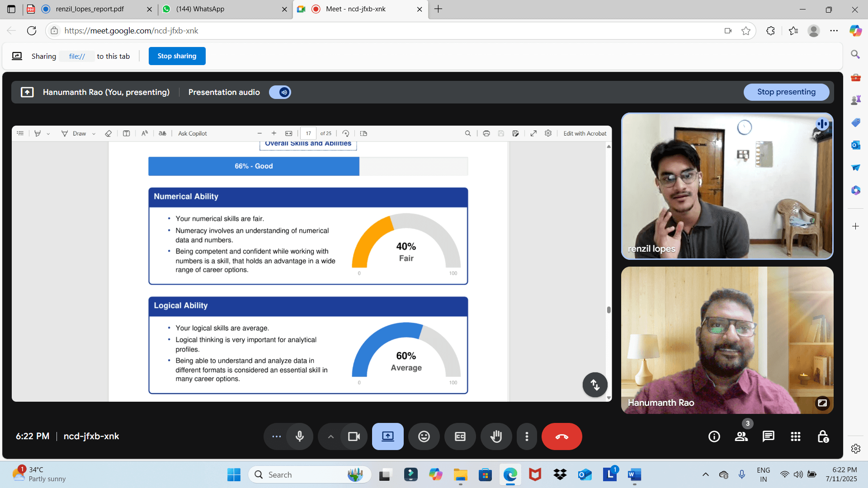This screenshot has height=488, width=868.
Task: Open meeting details info icon
Action: point(714,436)
